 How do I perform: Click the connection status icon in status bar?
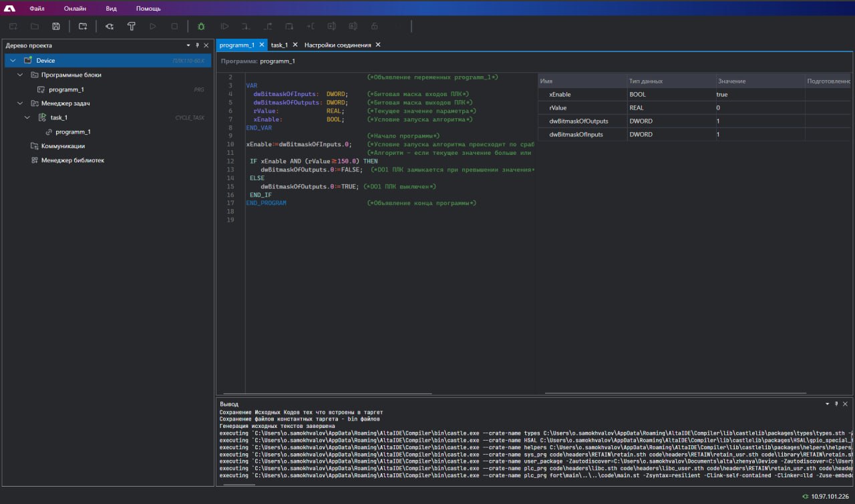pos(805,497)
